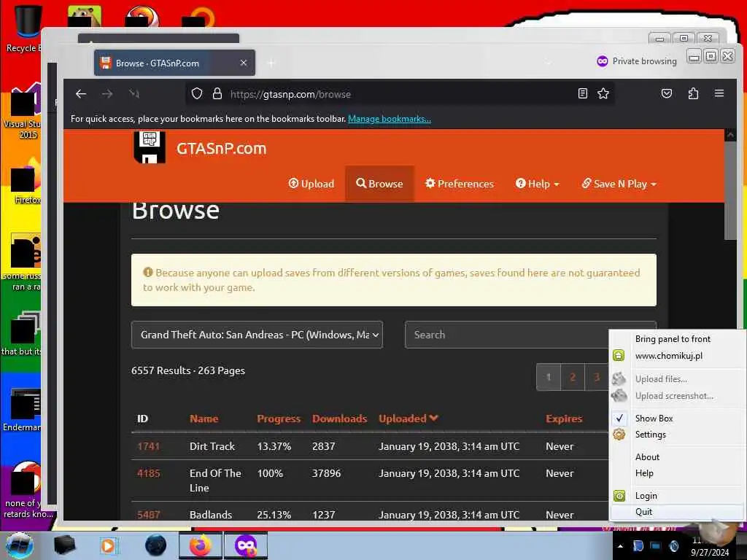747x560 pixels.
Task: Click the Dirt Track row name
Action: point(212,446)
